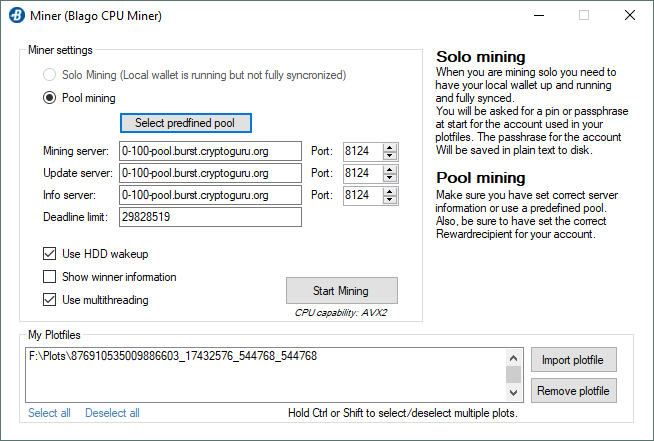Increase the Mining server port value
Image resolution: width=654 pixels, height=441 pixels.
[x=390, y=147]
